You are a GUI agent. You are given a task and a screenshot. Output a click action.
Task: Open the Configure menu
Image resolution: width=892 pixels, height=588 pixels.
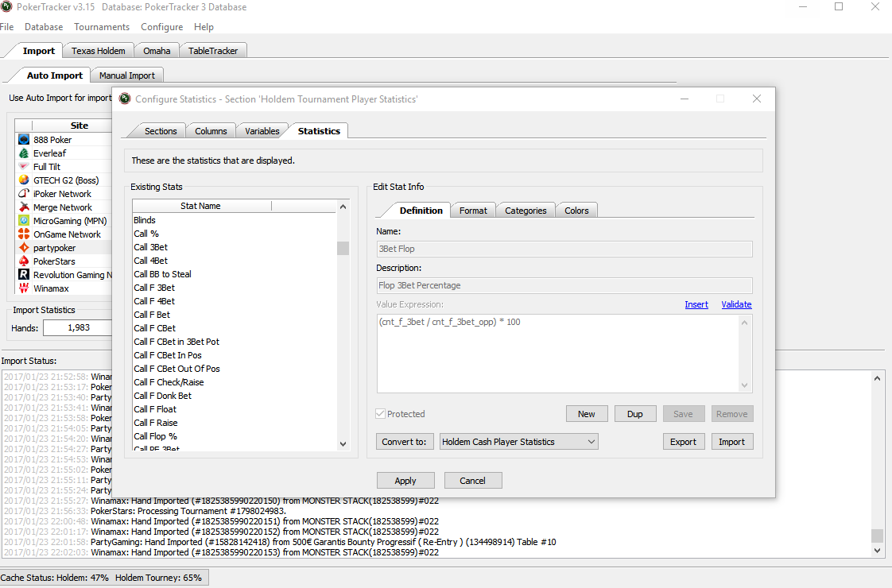(162, 27)
